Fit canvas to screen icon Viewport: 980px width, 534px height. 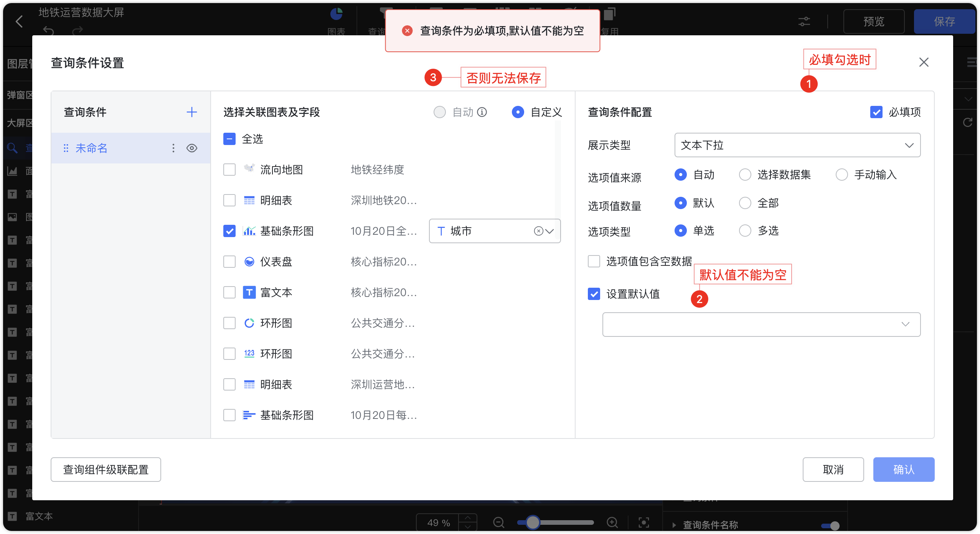point(644,522)
